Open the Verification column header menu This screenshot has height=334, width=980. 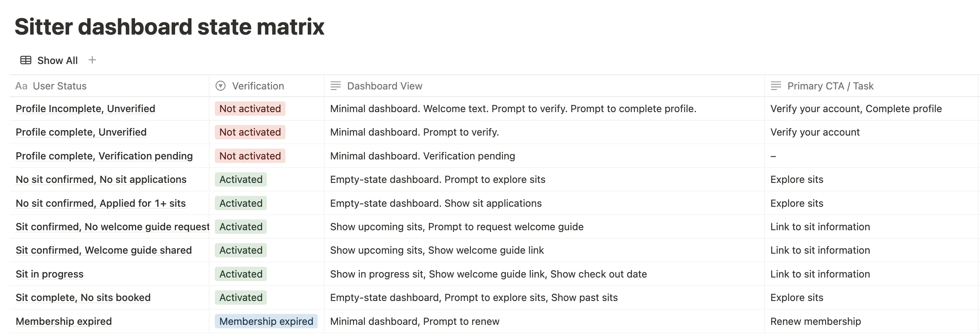pyautogui.click(x=258, y=86)
